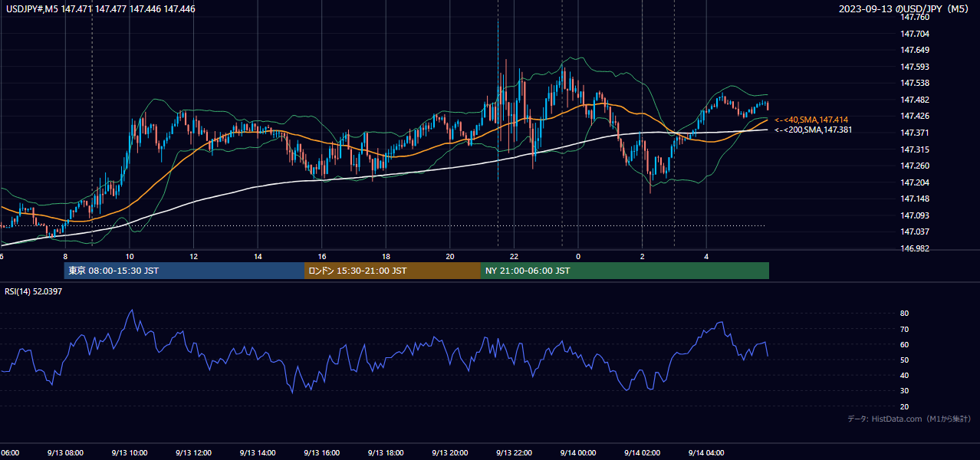Image resolution: width=980 pixels, height=460 pixels.
Task: Click price axis value 147.426
Action: coord(915,116)
